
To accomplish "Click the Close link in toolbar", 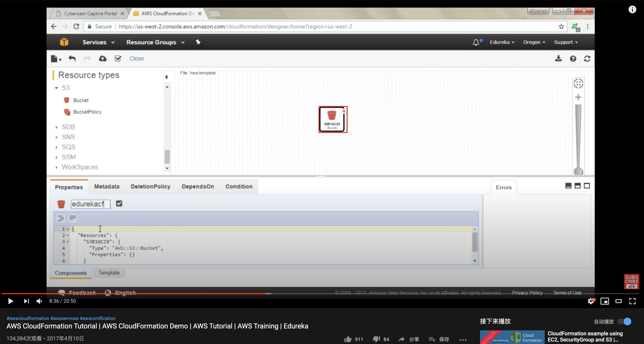I will click(x=136, y=58).
